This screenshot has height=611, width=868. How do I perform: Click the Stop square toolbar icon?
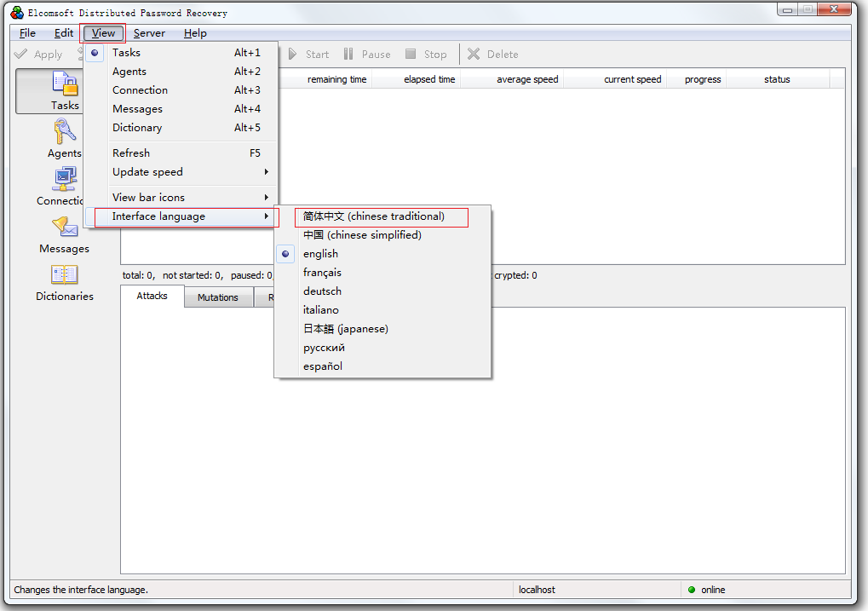[x=411, y=55]
